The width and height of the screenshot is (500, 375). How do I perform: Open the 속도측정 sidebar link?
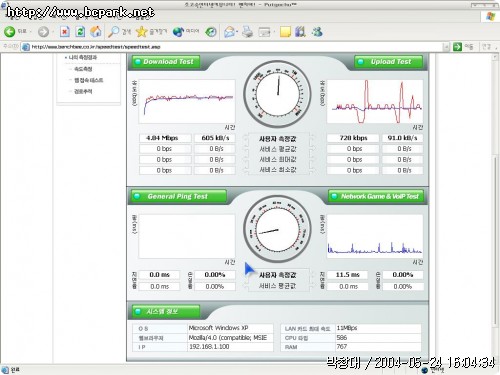coord(83,69)
